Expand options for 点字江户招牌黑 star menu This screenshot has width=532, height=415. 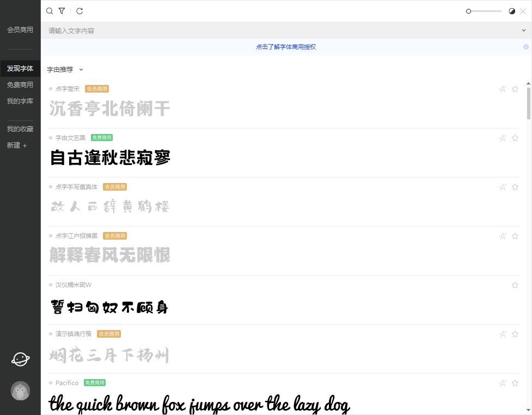[x=515, y=236]
